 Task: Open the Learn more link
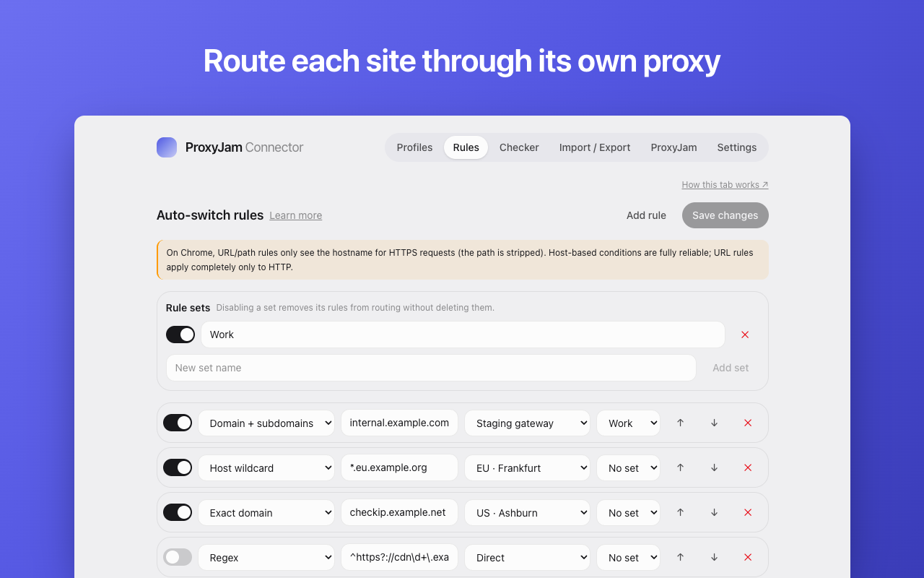pos(296,215)
